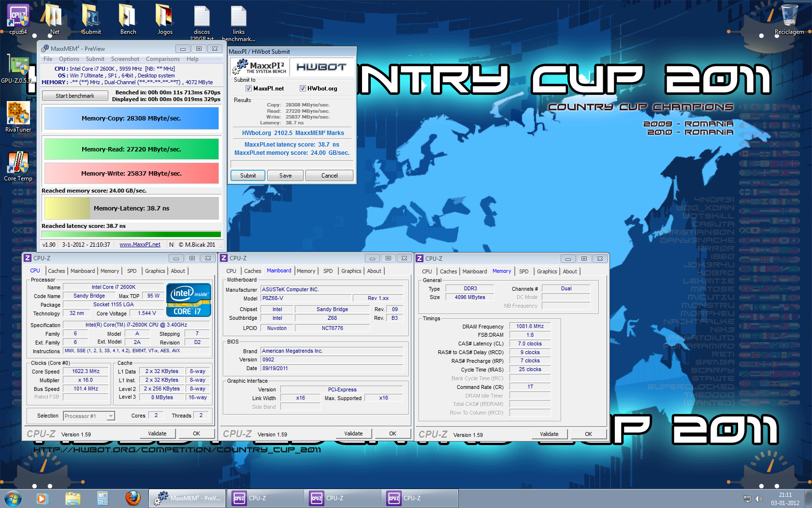Open the Help menu in MaxxMEM²

(192, 59)
